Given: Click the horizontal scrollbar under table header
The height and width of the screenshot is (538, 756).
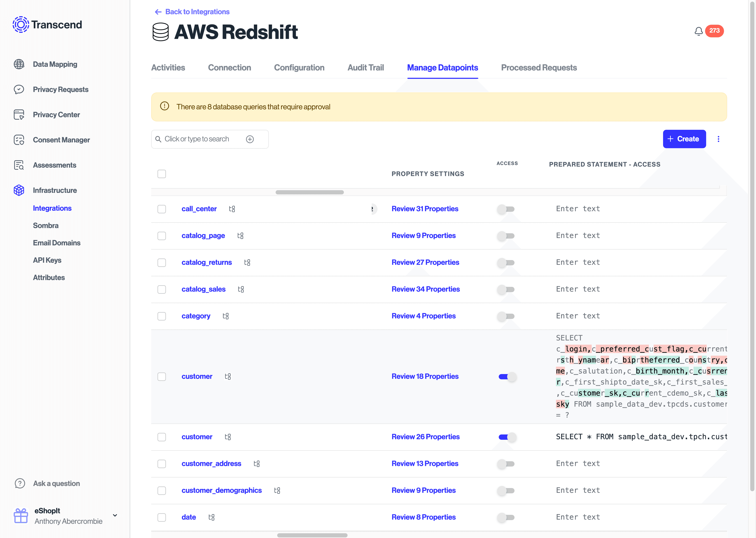Looking at the screenshot, I should click(309, 192).
